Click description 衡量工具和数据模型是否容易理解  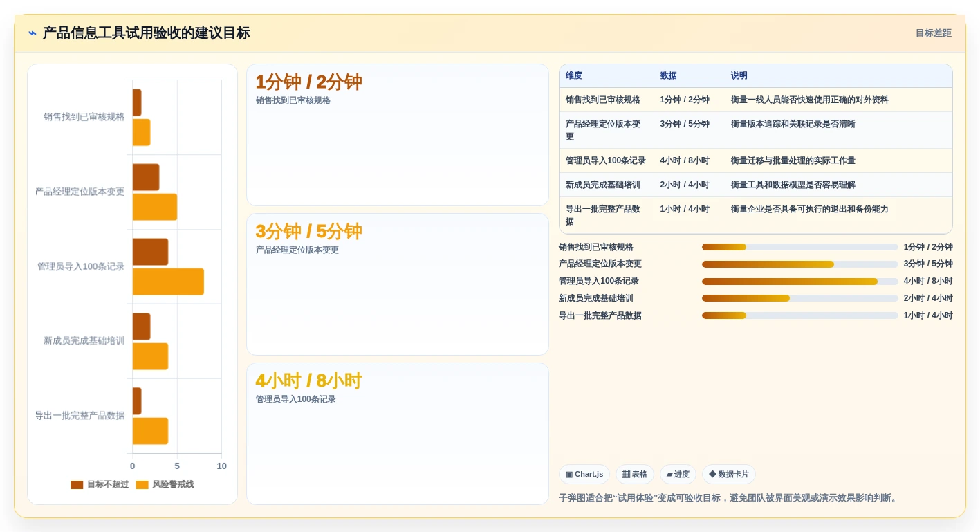793,185
